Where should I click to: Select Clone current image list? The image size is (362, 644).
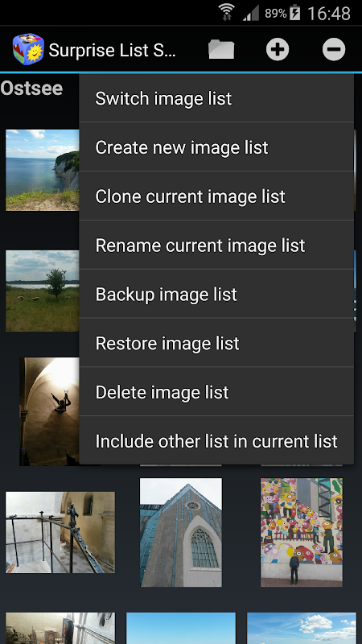point(216,196)
